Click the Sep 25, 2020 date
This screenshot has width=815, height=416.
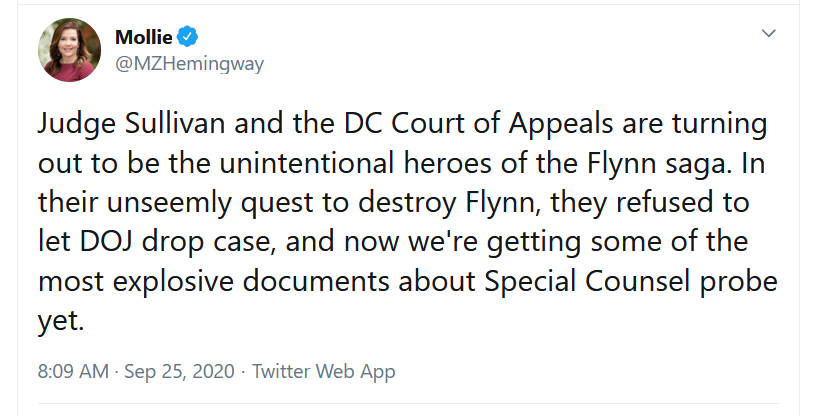[x=179, y=371]
